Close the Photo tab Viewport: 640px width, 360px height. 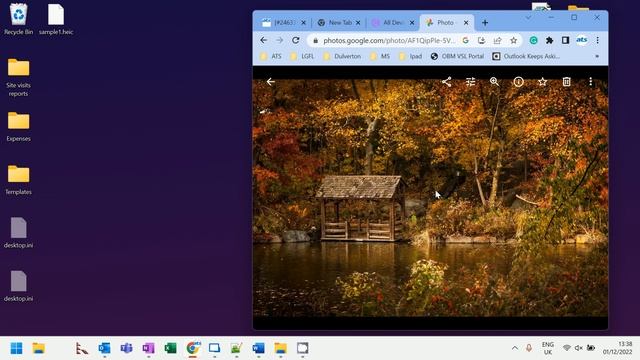point(466,23)
